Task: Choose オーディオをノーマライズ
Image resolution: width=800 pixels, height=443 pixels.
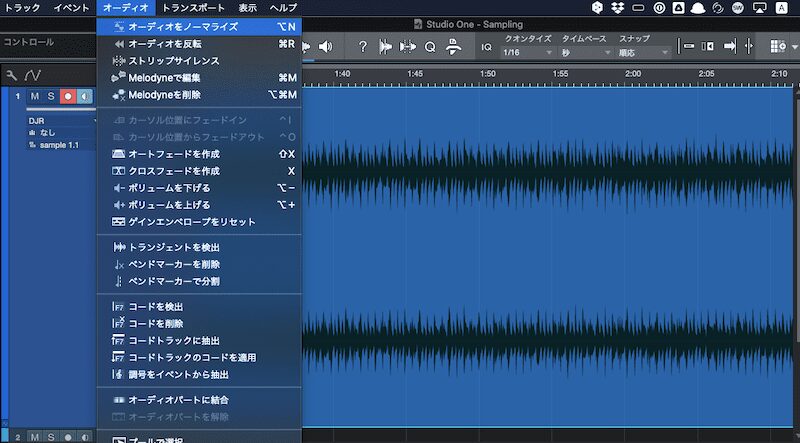Action: click(x=199, y=27)
